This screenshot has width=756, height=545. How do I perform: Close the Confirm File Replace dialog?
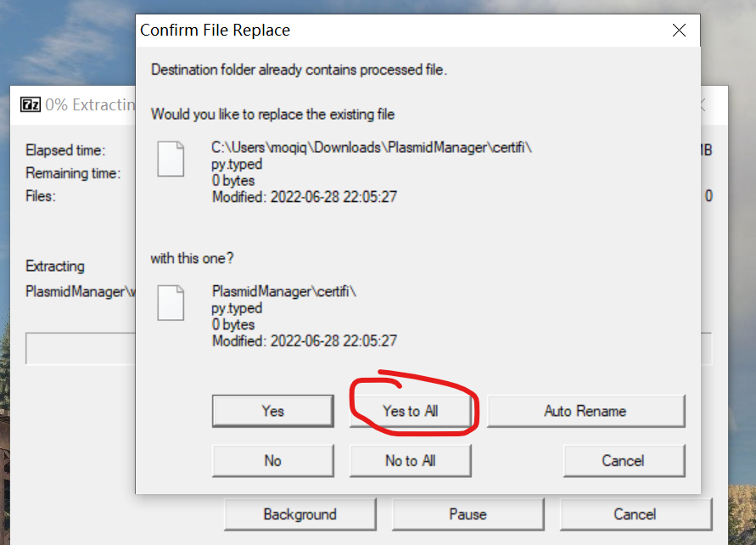tap(679, 31)
